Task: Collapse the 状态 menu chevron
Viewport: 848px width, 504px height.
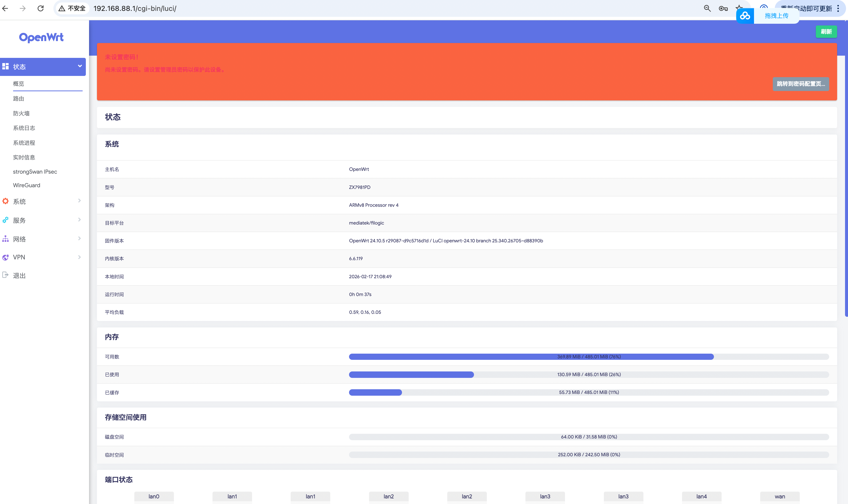Action: coord(80,66)
